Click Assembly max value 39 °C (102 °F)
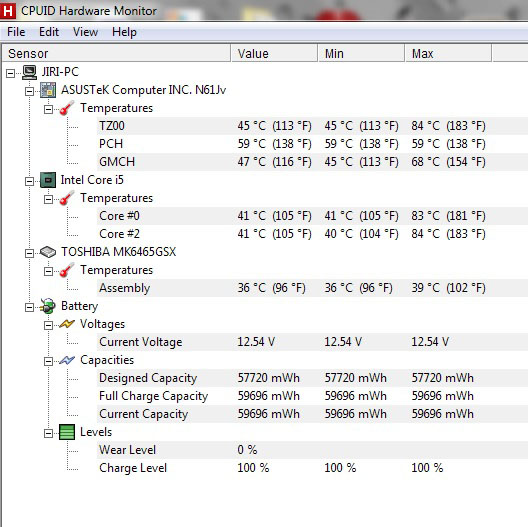Screen dimensions: 528x527 (448, 288)
